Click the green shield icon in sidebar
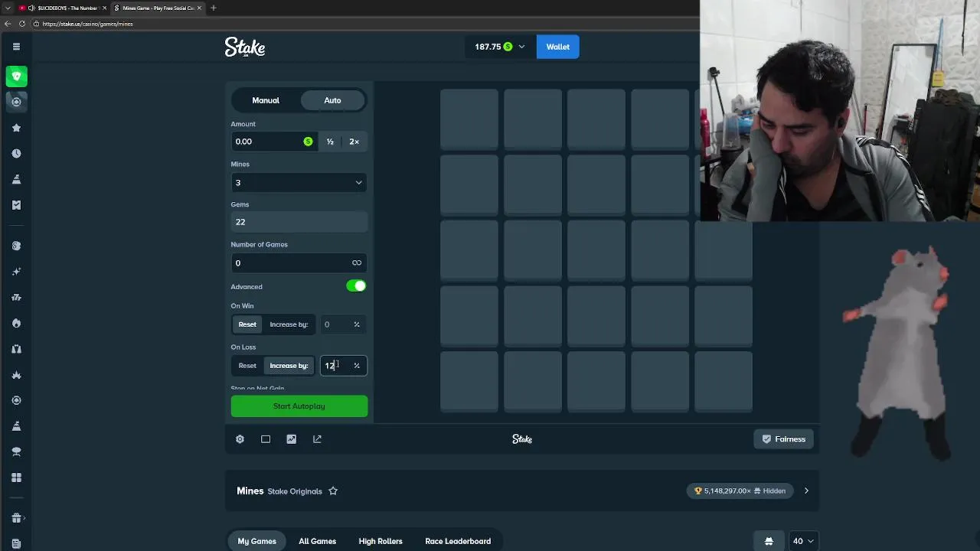This screenshot has height=551, width=980. (16, 77)
